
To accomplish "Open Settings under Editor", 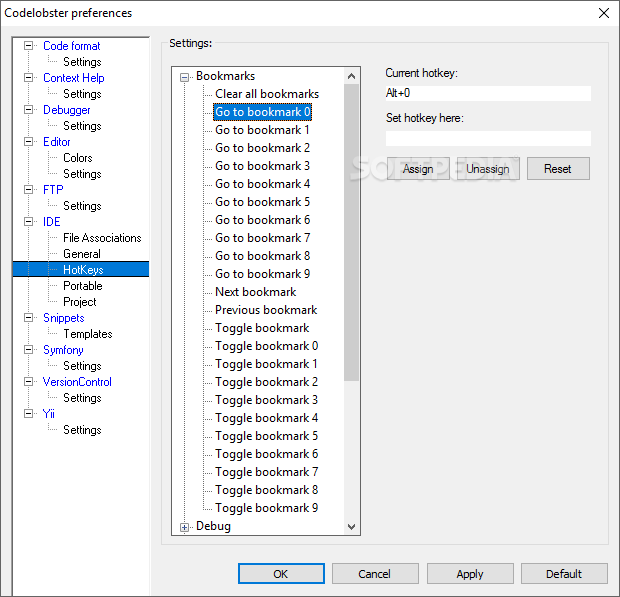I will [x=82, y=174].
